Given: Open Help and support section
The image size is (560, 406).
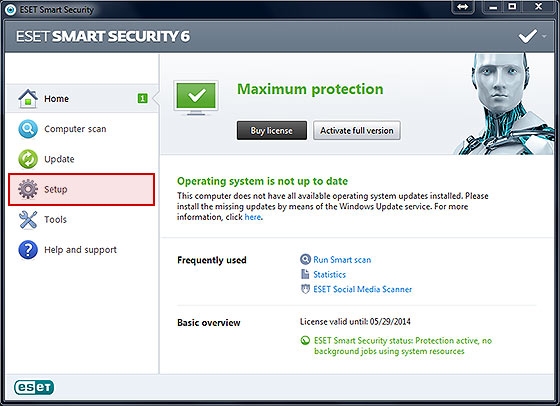Looking at the screenshot, I should 82,250.
